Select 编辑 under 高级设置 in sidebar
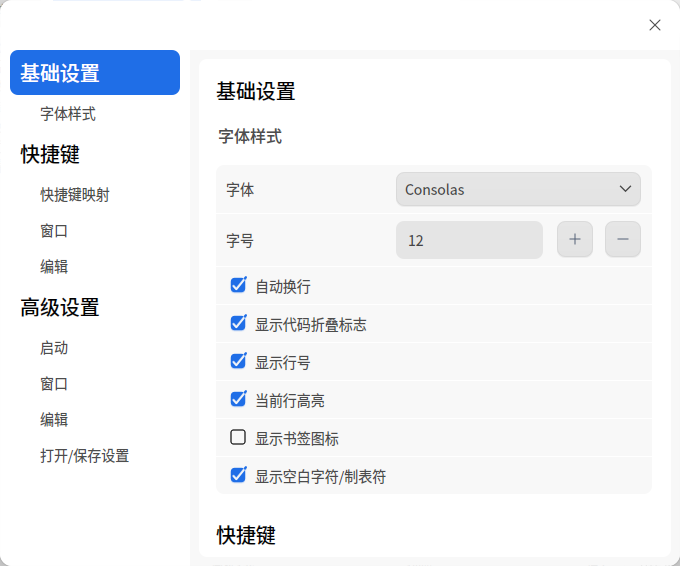Viewport: 680px width, 566px height. (x=54, y=419)
